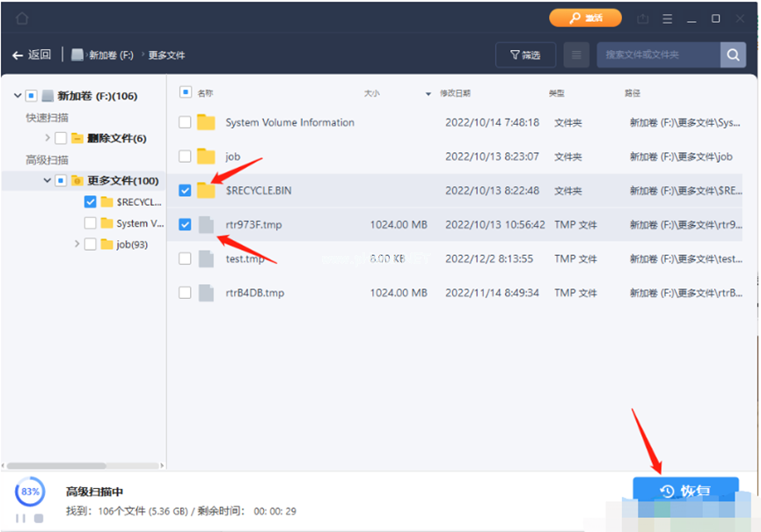Collapse the 更多文件(100) tree node

click(48, 180)
